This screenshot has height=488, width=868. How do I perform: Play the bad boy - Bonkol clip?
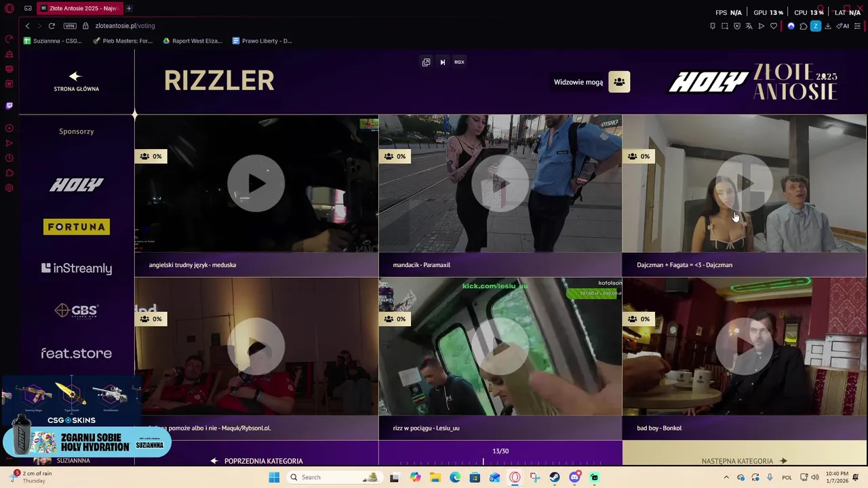[745, 346]
